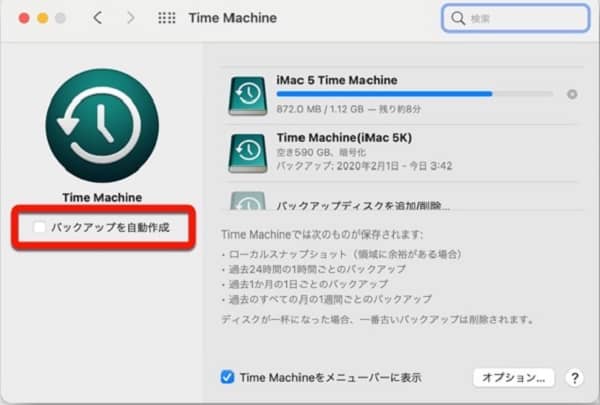
Task: Go back with the left chevron
Action: click(98, 18)
